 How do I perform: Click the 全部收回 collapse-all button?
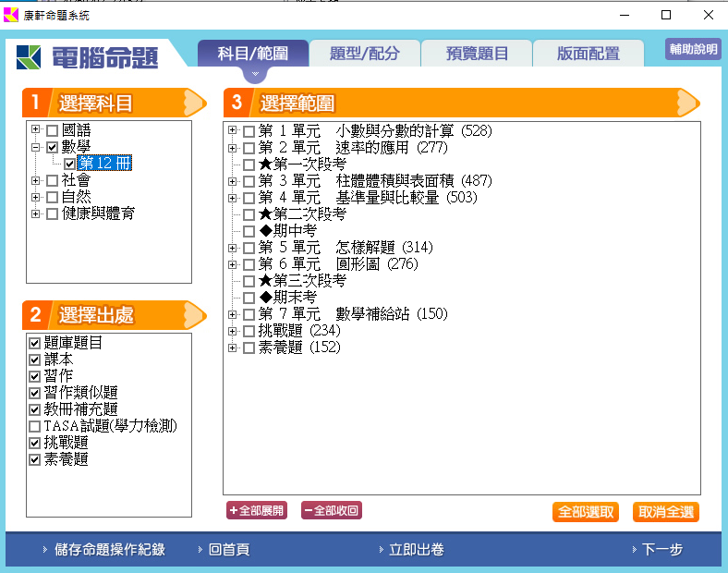[x=331, y=510]
